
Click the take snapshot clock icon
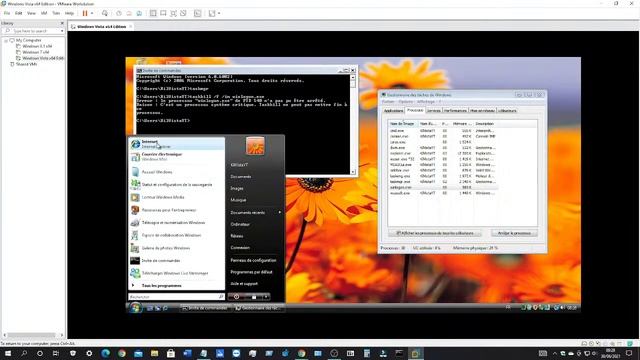coord(119,13)
